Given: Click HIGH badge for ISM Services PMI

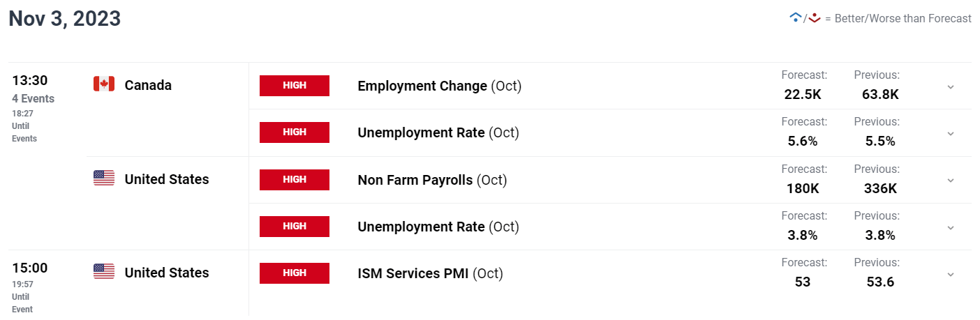Looking at the screenshot, I should tap(295, 273).
